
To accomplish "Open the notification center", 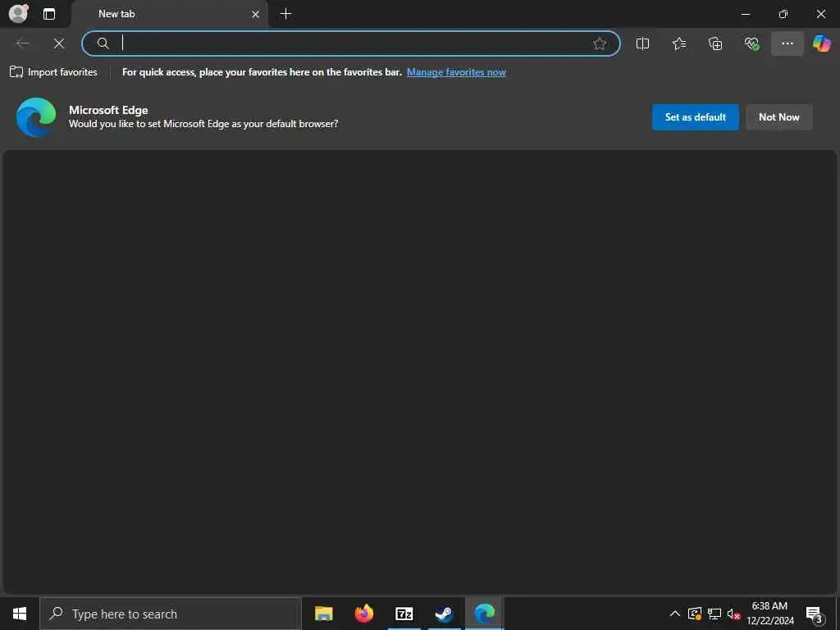I will pyautogui.click(x=814, y=614).
